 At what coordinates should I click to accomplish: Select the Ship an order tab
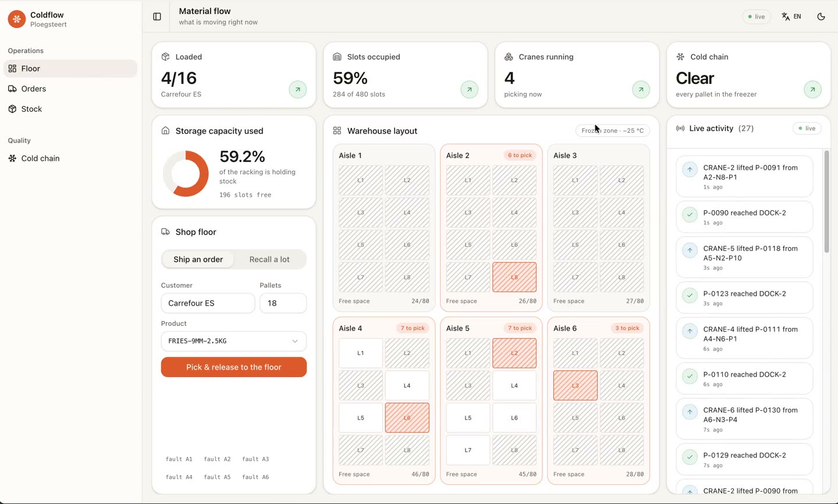(x=198, y=260)
